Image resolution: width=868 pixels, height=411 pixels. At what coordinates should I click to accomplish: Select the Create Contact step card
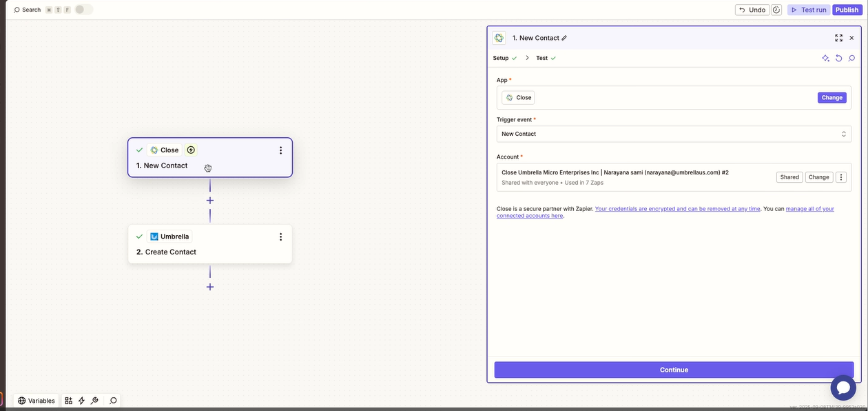210,243
